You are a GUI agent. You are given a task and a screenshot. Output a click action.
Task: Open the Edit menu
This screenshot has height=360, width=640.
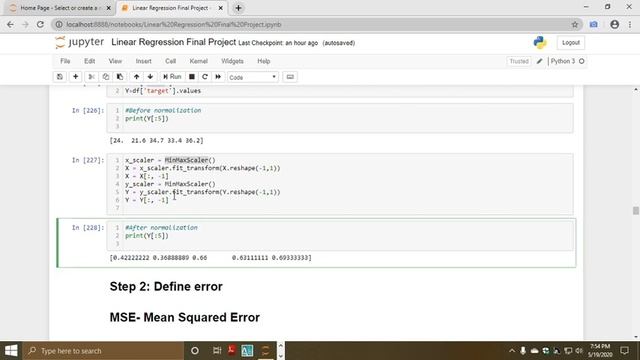tap(89, 61)
